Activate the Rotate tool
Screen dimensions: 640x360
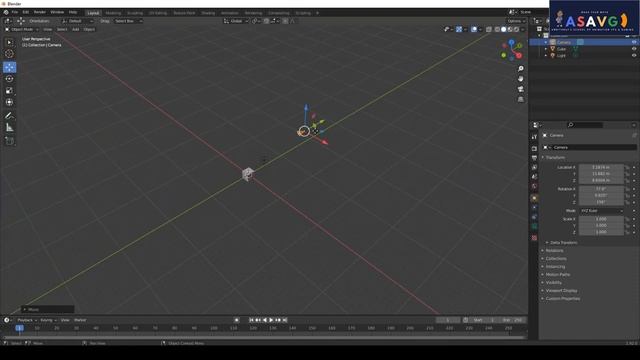point(9,79)
